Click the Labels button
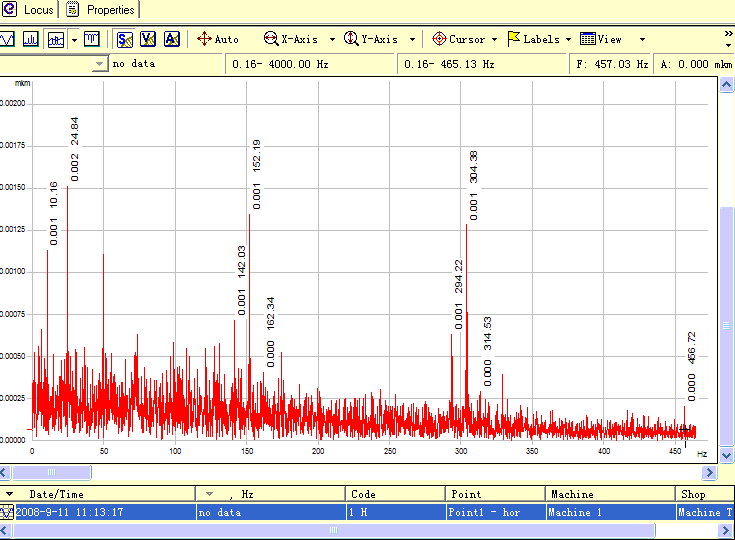The height and width of the screenshot is (540, 735). 534,39
